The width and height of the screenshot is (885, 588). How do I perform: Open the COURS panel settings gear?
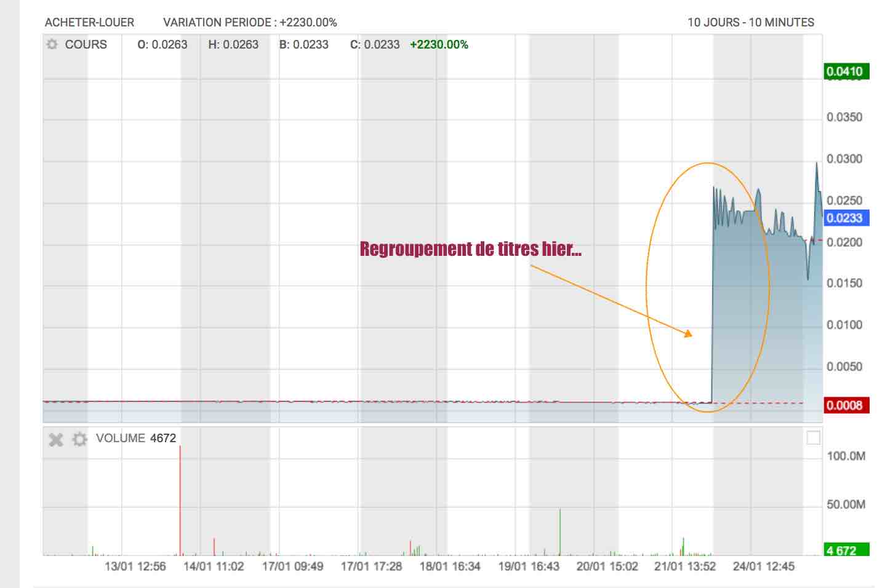point(52,44)
